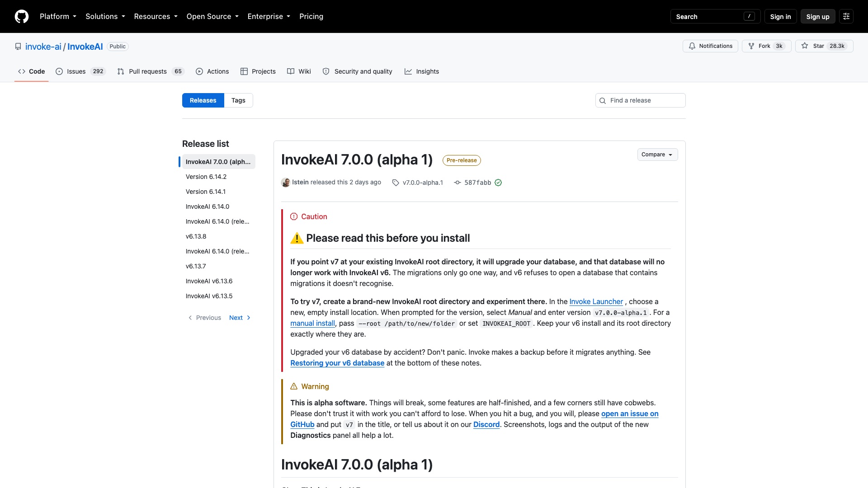Expand the Enterprise menu

pos(269,16)
